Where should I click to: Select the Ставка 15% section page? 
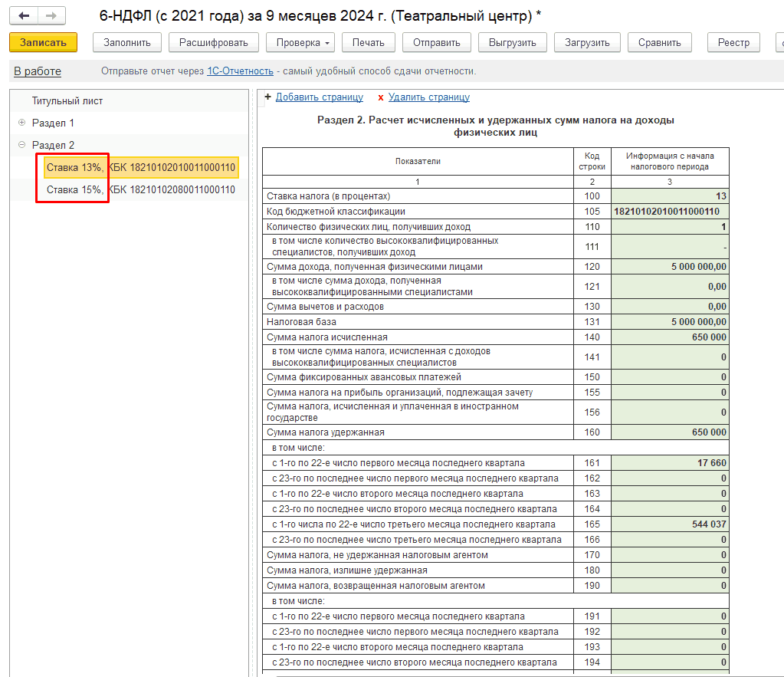click(140, 189)
